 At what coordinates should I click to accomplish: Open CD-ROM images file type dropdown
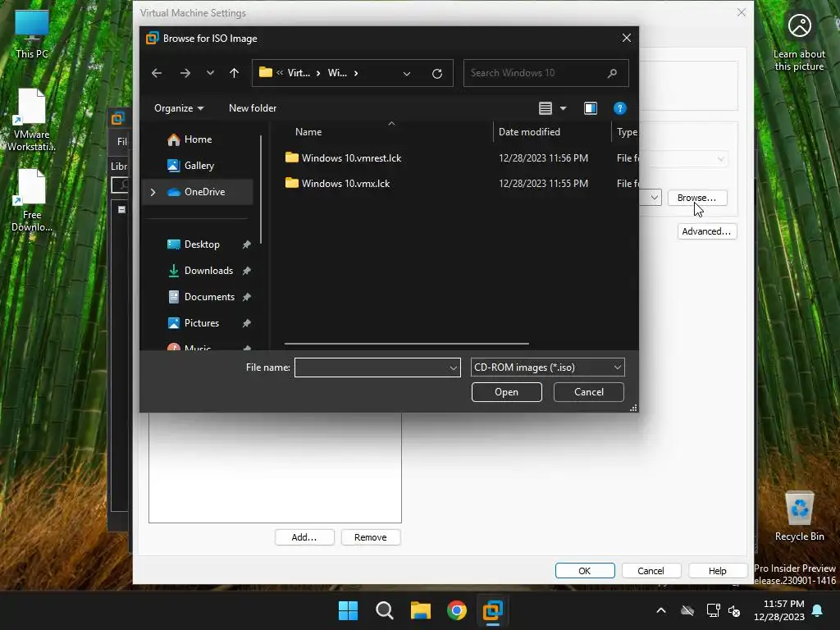(547, 367)
